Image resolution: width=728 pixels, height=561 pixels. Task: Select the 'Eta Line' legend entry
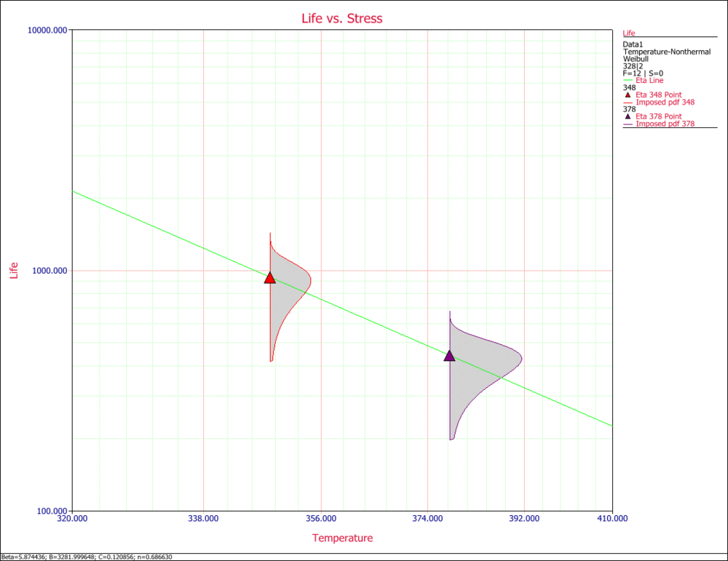[x=651, y=81]
